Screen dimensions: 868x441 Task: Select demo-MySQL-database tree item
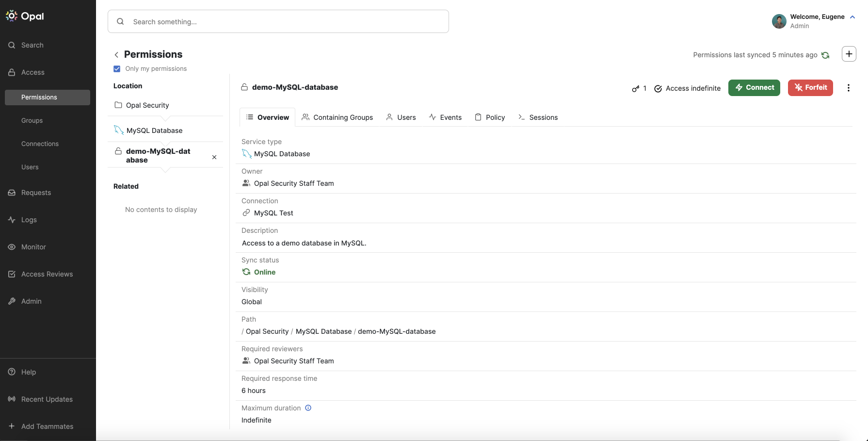click(x=158, y=156)
